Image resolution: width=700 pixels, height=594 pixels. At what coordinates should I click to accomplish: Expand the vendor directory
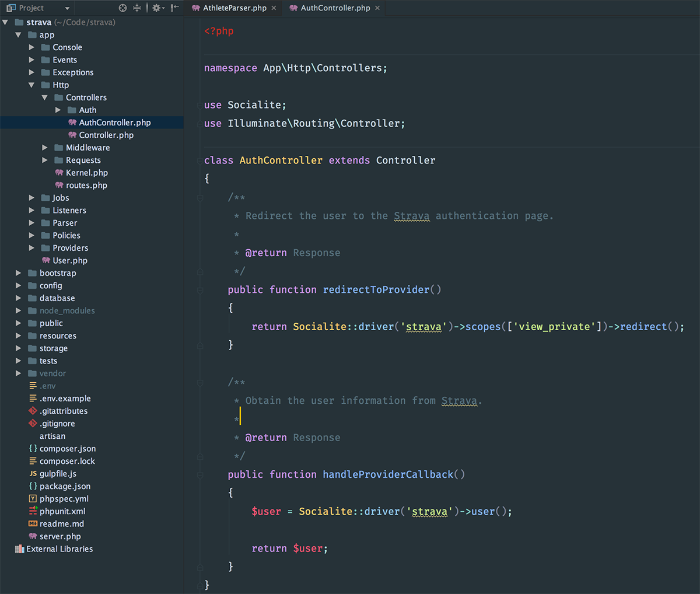click(19, 373)
